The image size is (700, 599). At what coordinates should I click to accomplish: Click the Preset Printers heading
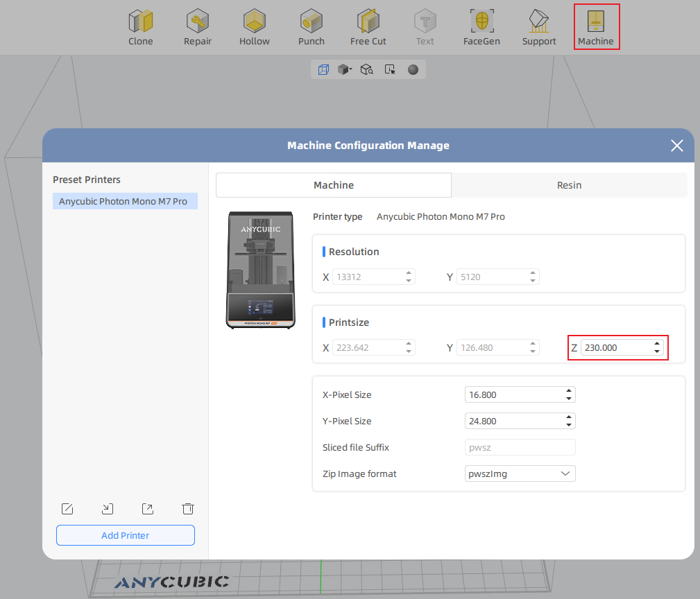point(87,180)
